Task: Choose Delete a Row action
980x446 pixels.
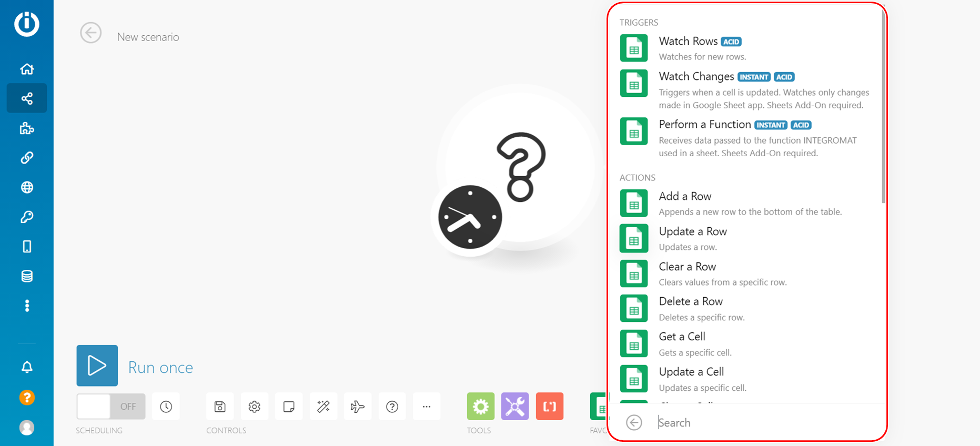Action: coord(746,308)
